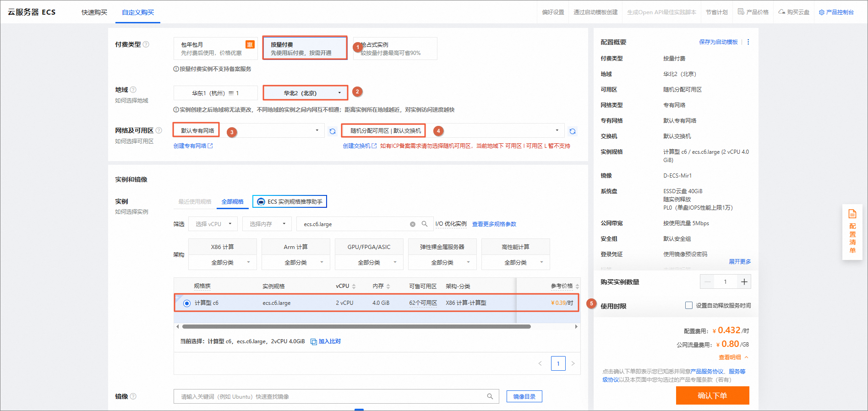
Task: Open the 如何选择可用区 help link
Action: 134,141
